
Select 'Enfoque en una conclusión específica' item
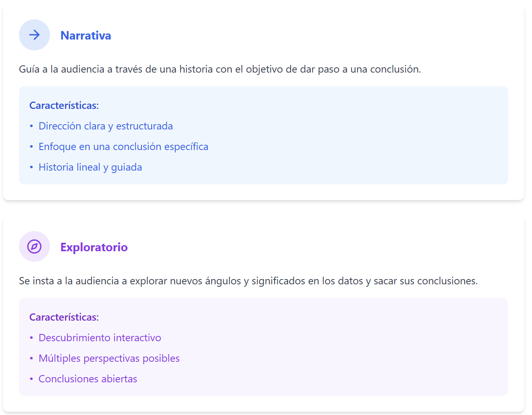pos(123,147)
